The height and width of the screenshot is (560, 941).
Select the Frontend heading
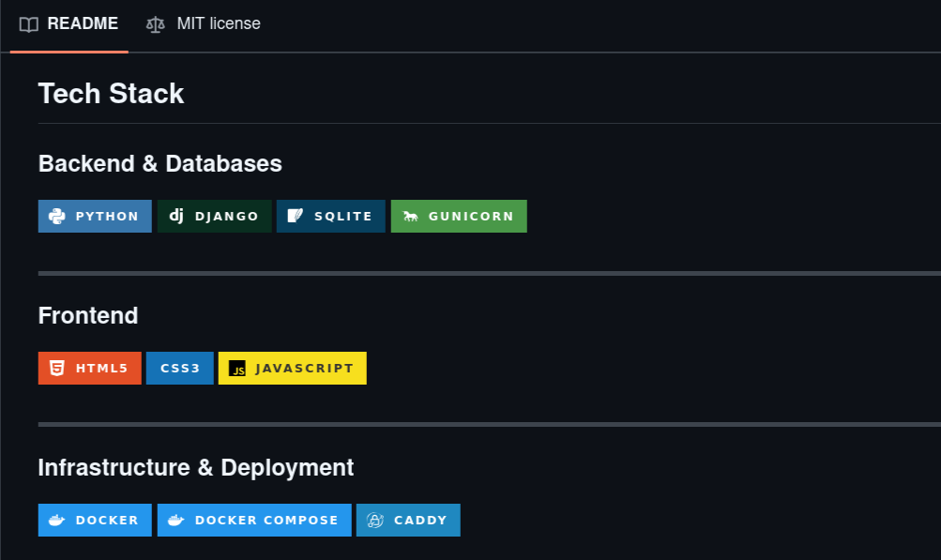(88, 316)
